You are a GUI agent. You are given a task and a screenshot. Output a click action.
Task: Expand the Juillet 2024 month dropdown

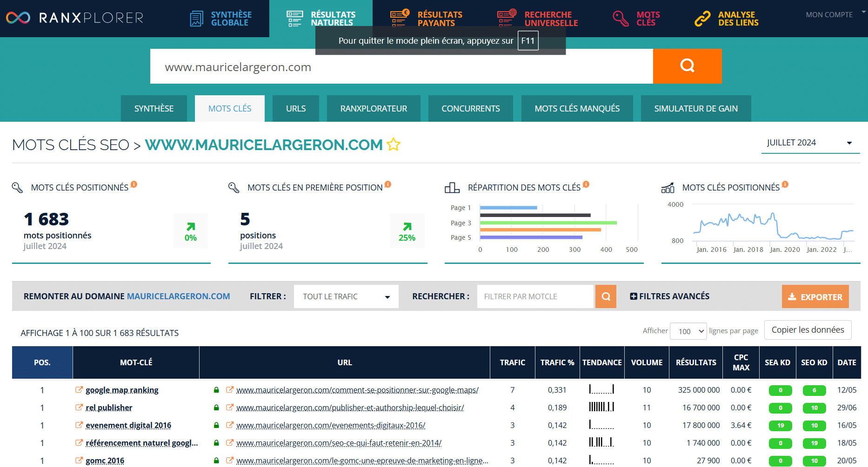(810, 143)
